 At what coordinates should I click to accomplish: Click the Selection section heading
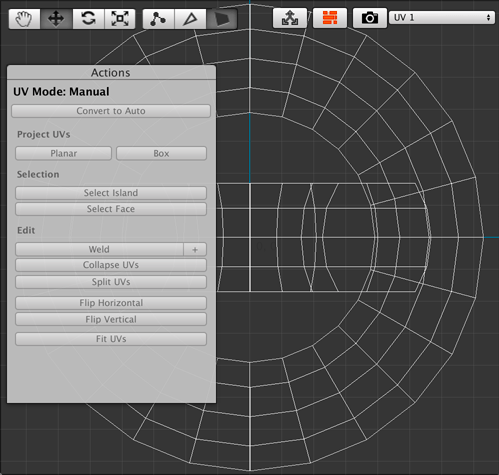(38, 174)
